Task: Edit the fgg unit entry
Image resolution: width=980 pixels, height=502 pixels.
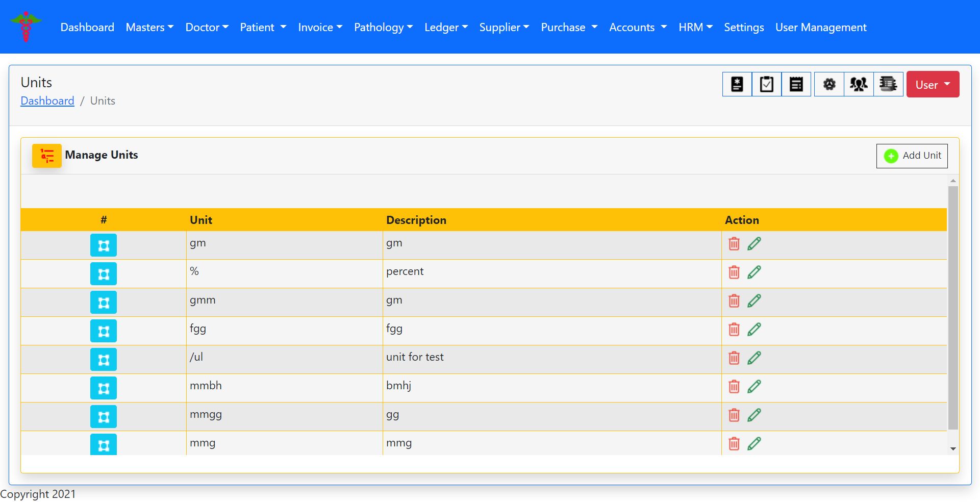Action: (754, 330)
